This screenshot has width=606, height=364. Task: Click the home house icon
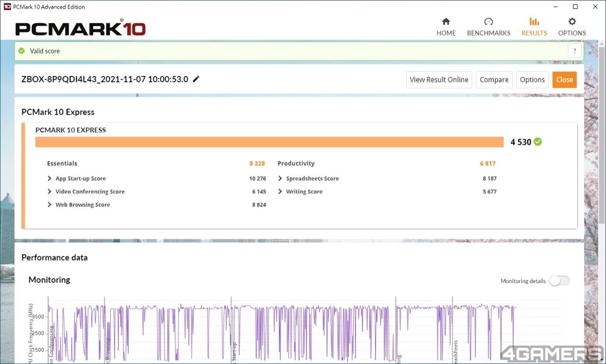coord(446,21)
